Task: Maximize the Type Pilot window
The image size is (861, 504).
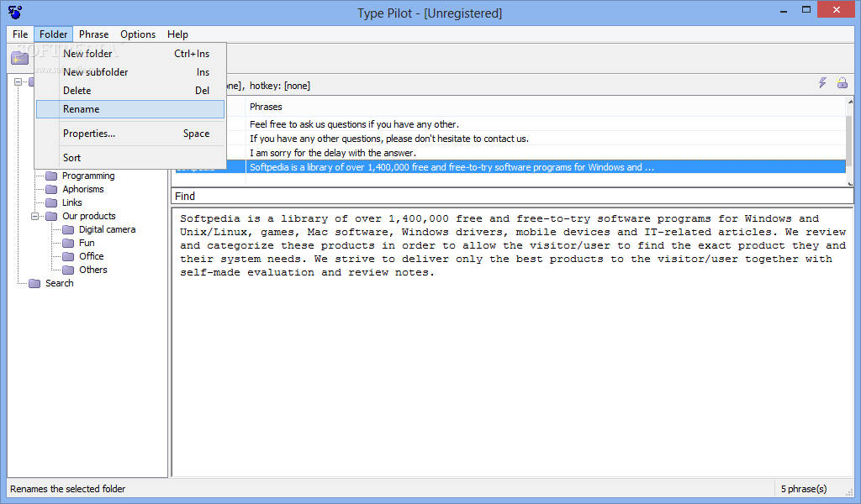Action: point(806,10)
